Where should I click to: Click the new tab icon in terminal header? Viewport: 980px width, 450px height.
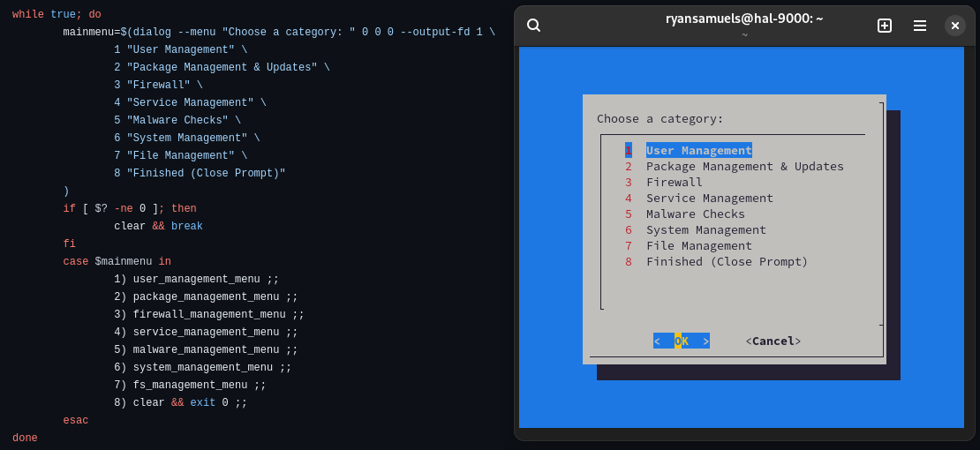pos(884,26)
